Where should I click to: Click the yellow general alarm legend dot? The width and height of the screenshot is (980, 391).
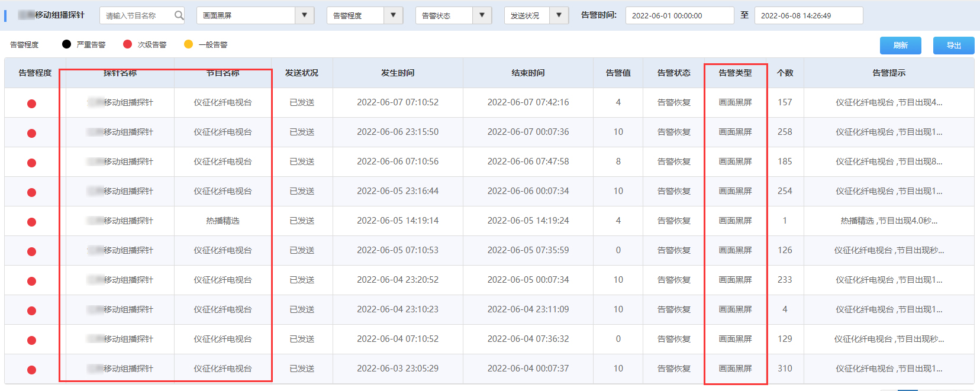click(x=188, y=44)
